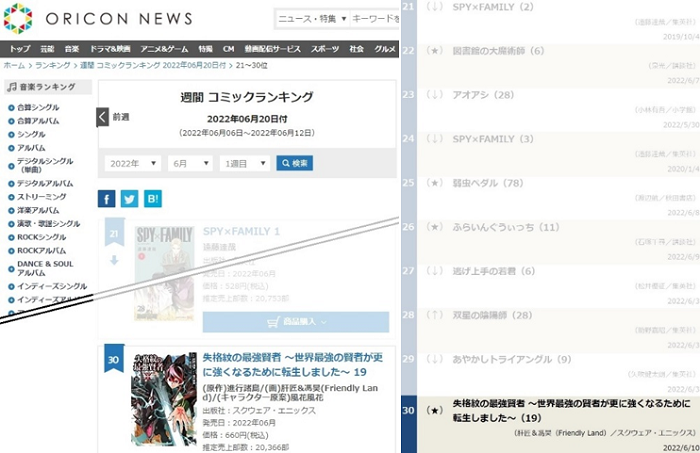Open the トップ nav menu item
The width and height of the screenshot is (700, 453).
click(x=20, y=49)
